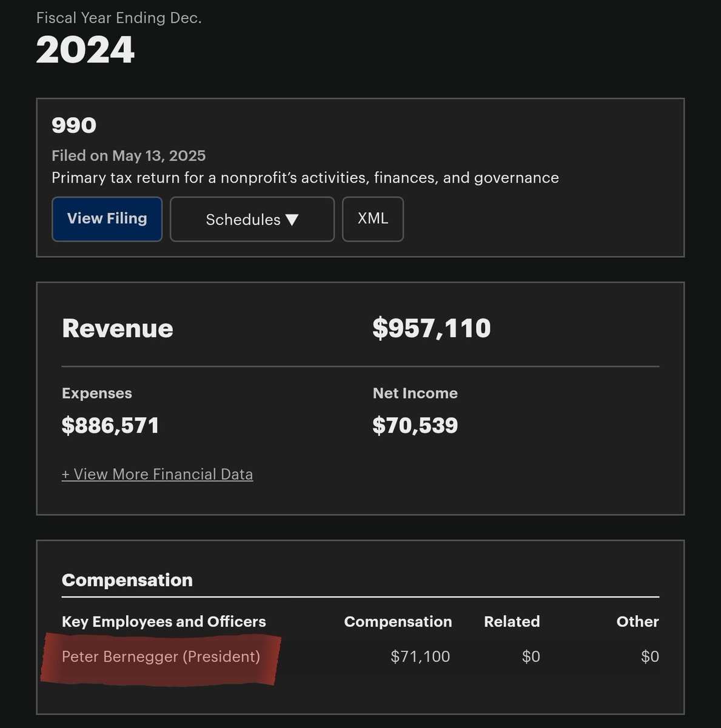Click the $71,100 compensation value
This screenshot has height=728, width=721.
coord(420,656)
